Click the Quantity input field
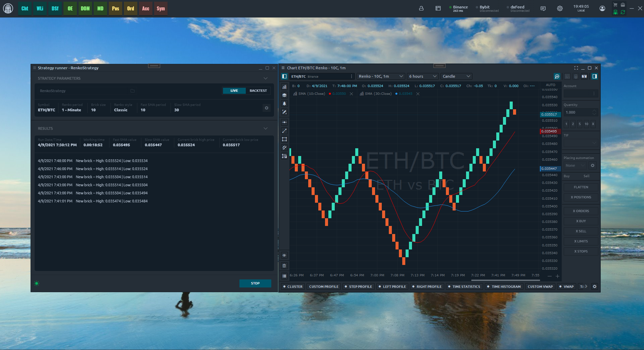The image size is (644, 350). click(x=578, y=112)
